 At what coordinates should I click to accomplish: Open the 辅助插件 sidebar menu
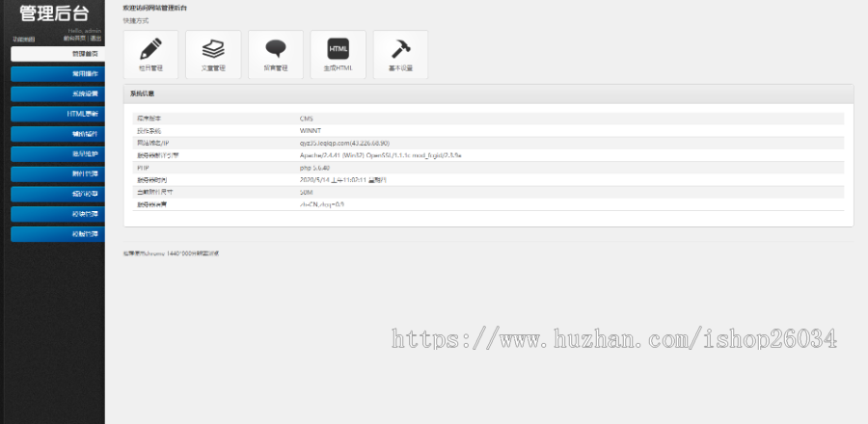58,134
